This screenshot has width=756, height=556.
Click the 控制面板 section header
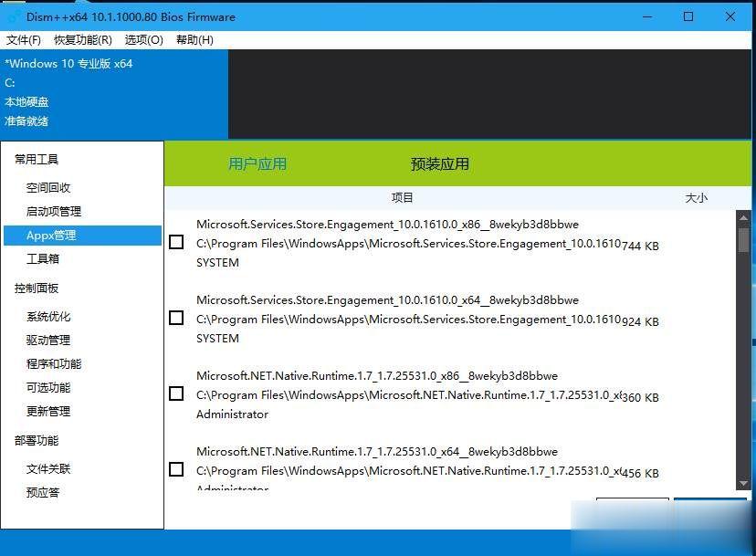(37, 288)
